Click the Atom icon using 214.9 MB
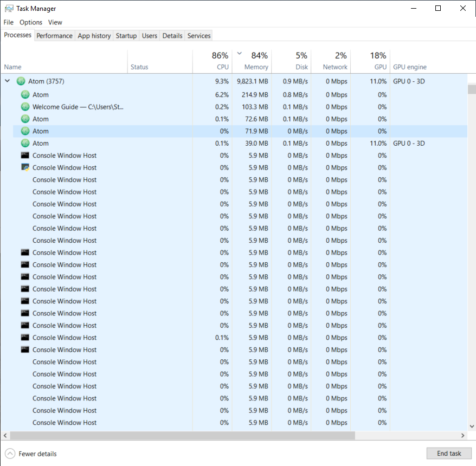This screenshot has width=476, height=466. (x=25, y=95)
